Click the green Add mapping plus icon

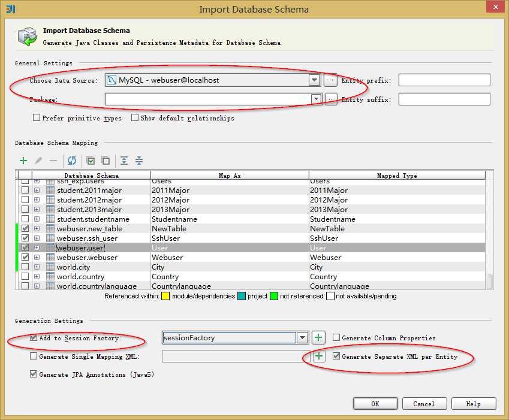point(23,161)
